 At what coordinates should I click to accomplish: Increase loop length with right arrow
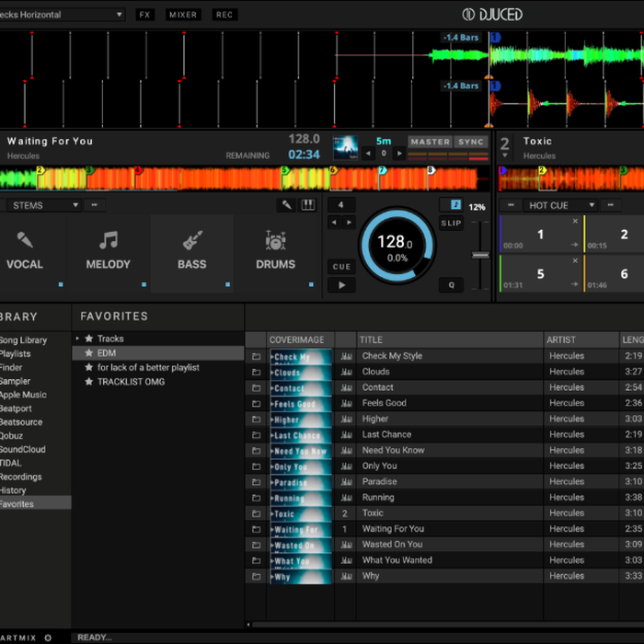(x=349, y=223)
